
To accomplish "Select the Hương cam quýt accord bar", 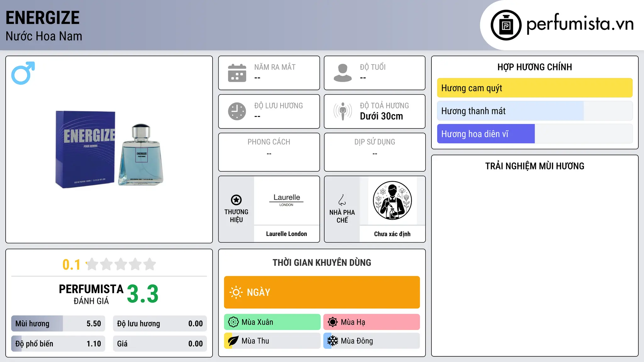I will (535, 88).
